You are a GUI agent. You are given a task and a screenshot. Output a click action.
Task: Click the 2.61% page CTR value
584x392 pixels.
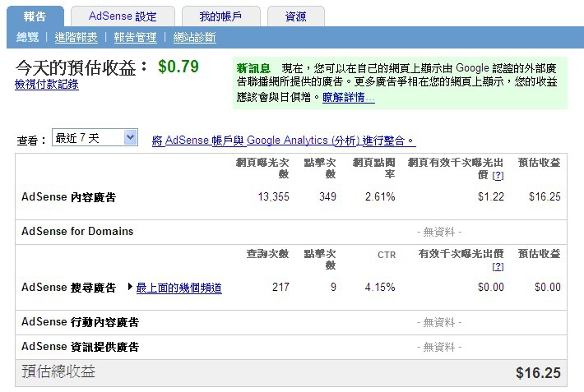point(380,196)
